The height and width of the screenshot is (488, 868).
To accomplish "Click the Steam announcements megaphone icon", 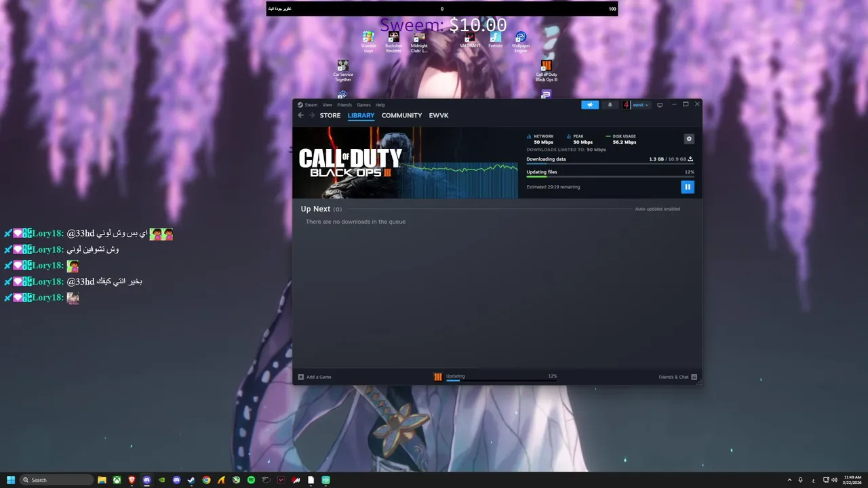I will pos(590,105).
